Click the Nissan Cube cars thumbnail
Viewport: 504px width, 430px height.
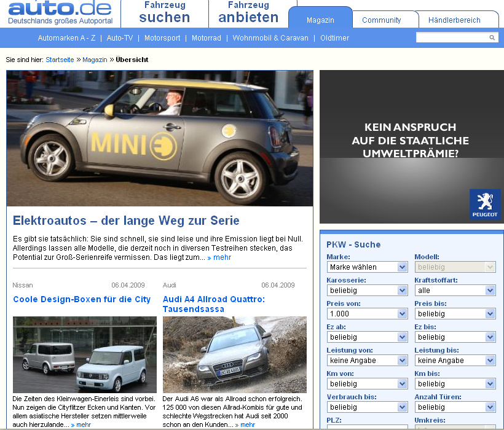click(85, 354)
